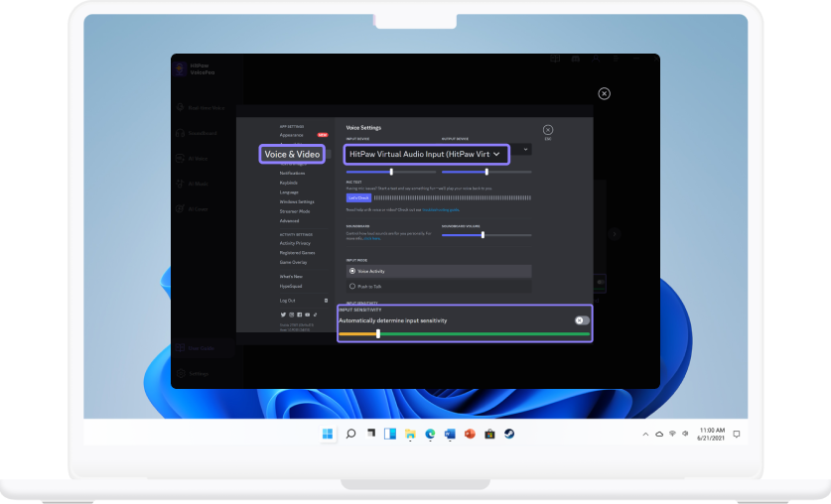The height and width of the screenshot is (504, 831).
Task: Toggle automatically determine input sensitivity
Action: pyautogui.click(x=582, y=320)
